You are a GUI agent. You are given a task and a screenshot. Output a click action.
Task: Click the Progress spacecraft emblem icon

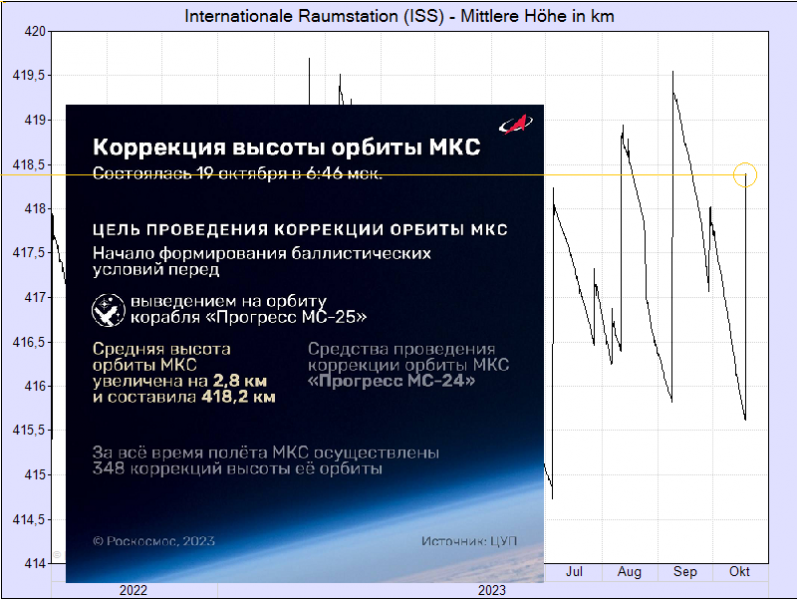(106, 310)
